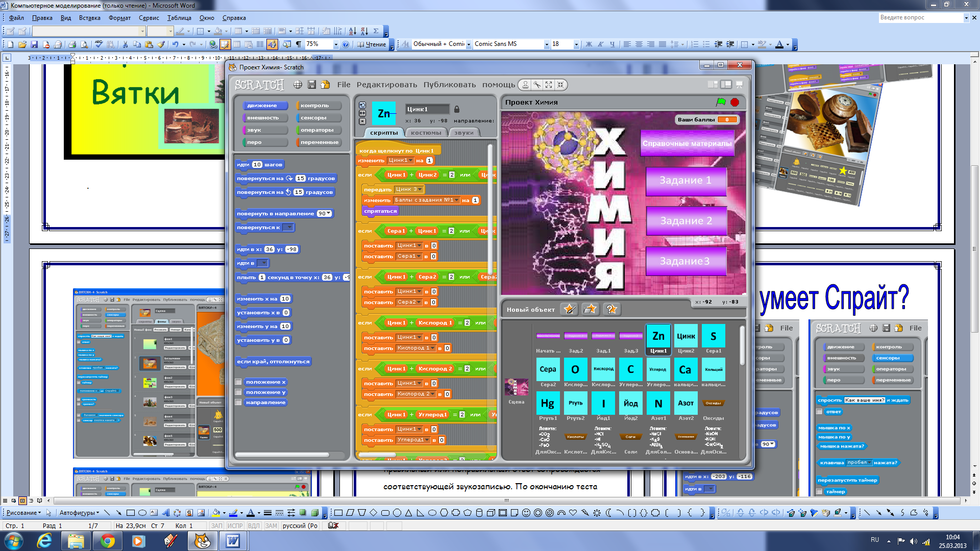Viewport: 980px width, 551px height.
Task: Select the 'контроль' block category
Action: [x=318, y=106]
